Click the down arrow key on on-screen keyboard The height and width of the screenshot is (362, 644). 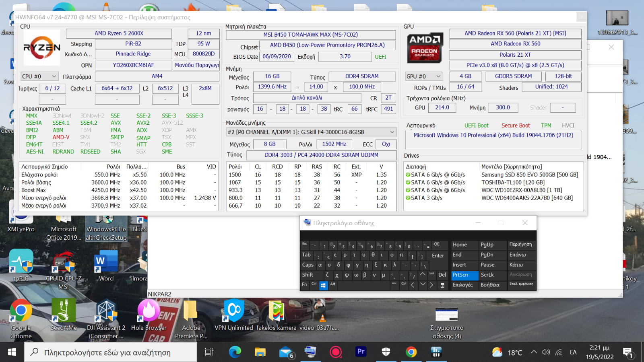(x=422, y=285)
